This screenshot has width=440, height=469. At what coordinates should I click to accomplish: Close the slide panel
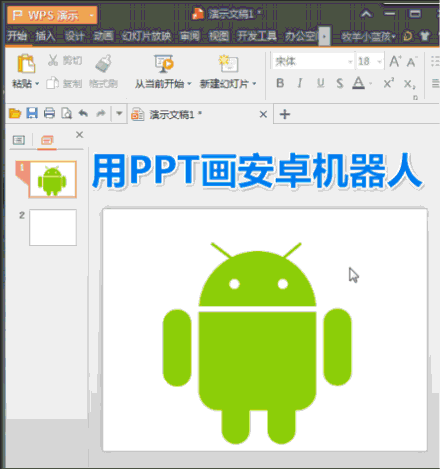click(x=79, y=135)
